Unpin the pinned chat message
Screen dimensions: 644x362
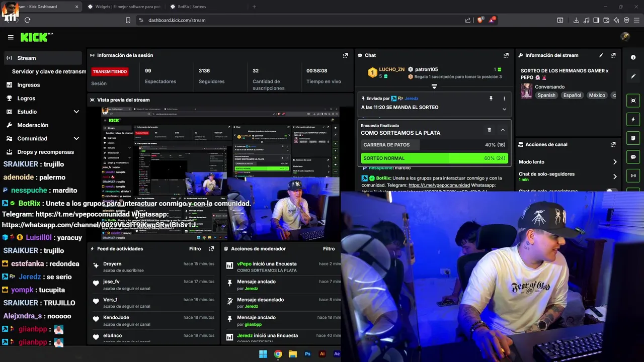(x=491, y=99)
